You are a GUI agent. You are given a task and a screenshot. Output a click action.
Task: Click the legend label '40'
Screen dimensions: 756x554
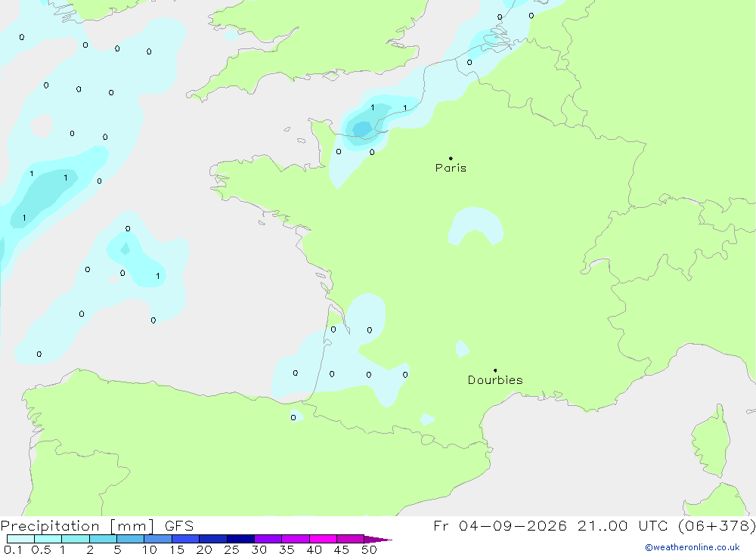(x=314, y=549)
